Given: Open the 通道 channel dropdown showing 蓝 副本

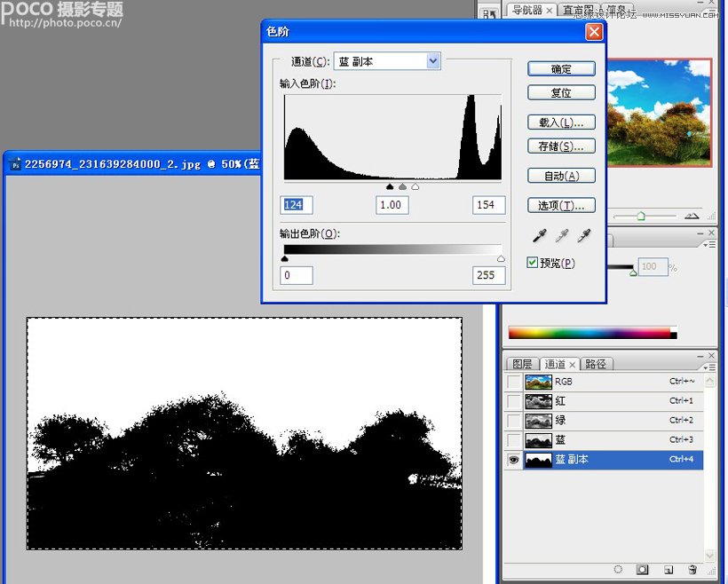Looking at the screenshot, I should point(432,60).
